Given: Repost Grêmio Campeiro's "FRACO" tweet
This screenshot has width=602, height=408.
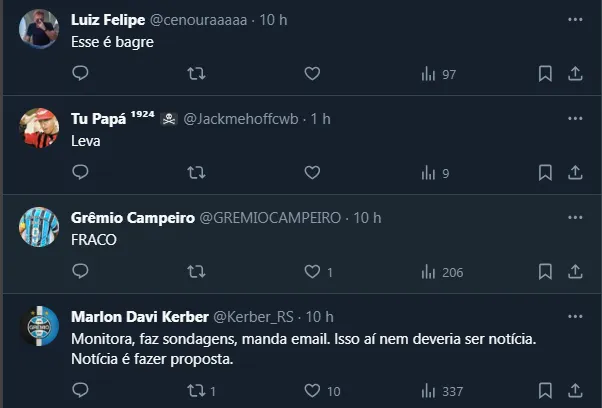Looking at the screenshot, I should pos(197,271).
